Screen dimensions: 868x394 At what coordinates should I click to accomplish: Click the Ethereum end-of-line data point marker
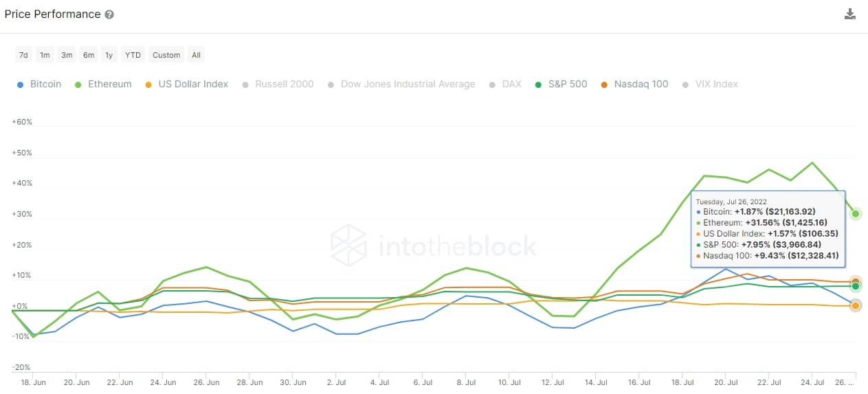pos(856,214)
